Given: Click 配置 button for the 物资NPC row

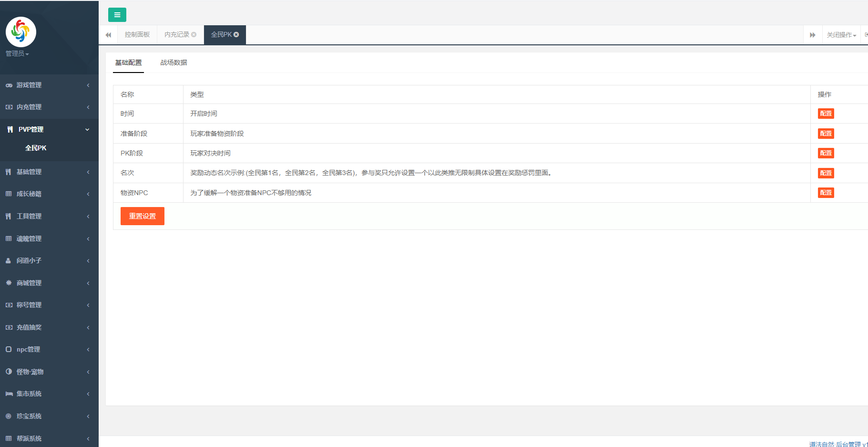Looking at the screenshot, I should tap(826, 193).
